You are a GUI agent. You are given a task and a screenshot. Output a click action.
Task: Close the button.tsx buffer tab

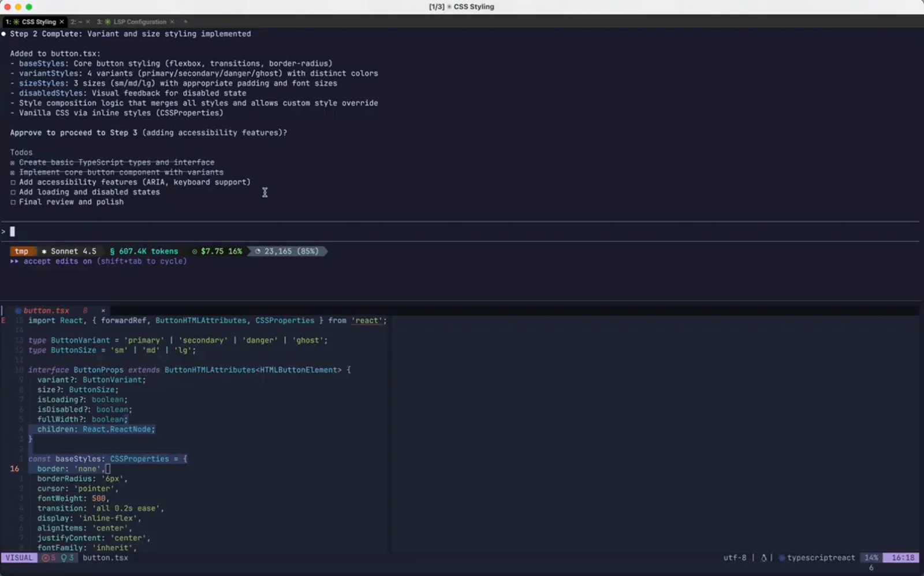pyautogui.click(x=103, y=311)
